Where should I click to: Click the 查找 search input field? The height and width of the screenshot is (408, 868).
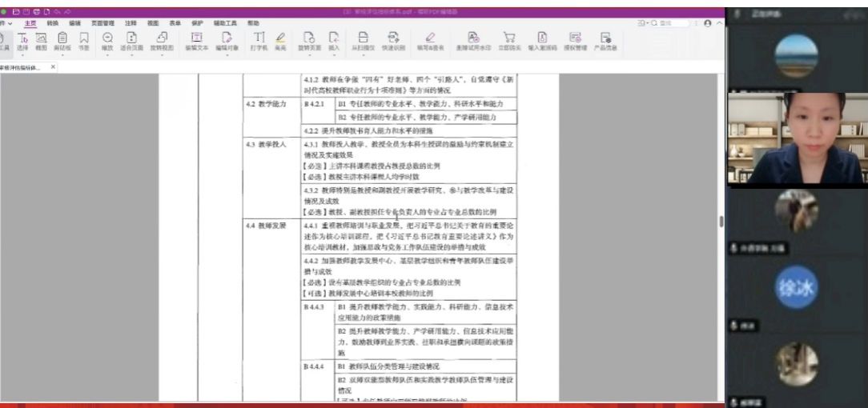pyautogui.click(x=665, y=24)
